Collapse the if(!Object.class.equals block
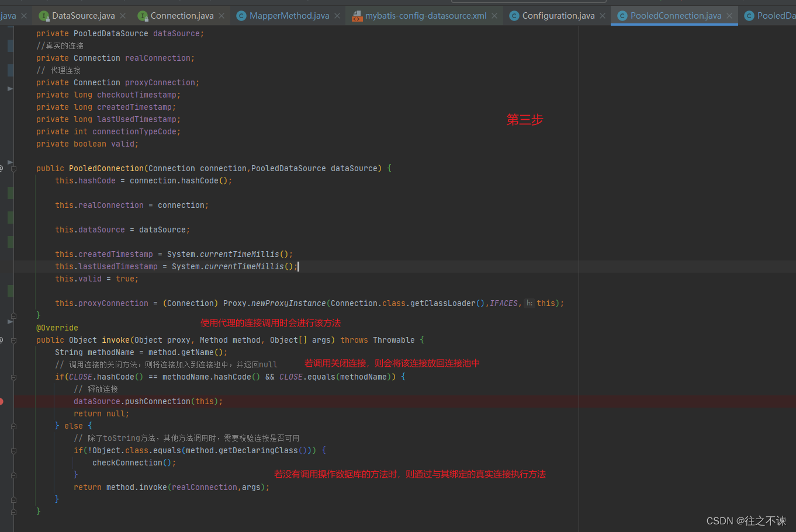The width and height of the screenshot is (796, 532). click(13, 450)
